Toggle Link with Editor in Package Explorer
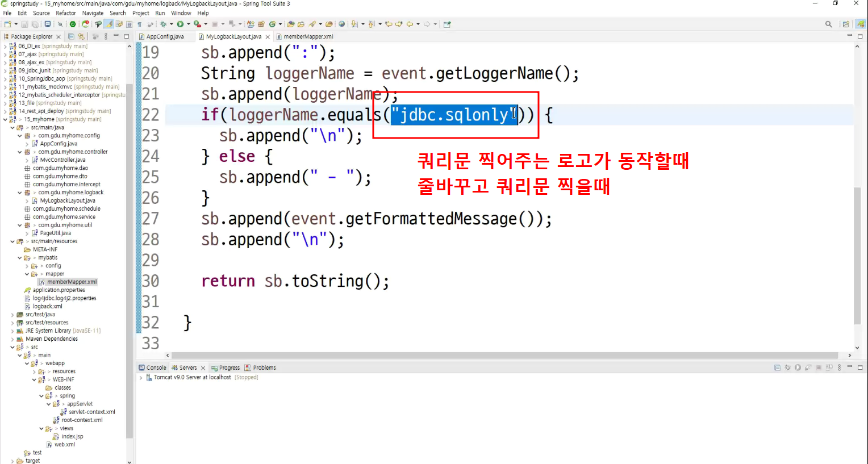Screen dimensions: 868x464 coord(81,36)
